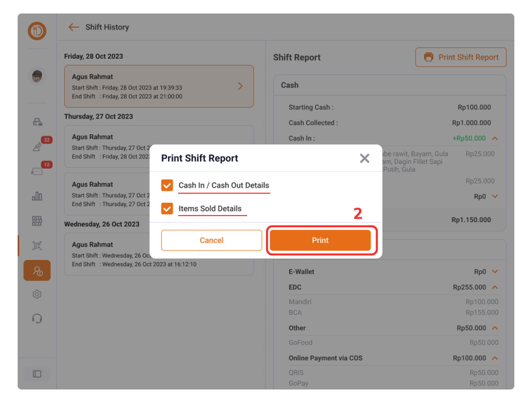Cancel the Print Shift Report dialog

(211, 240)
